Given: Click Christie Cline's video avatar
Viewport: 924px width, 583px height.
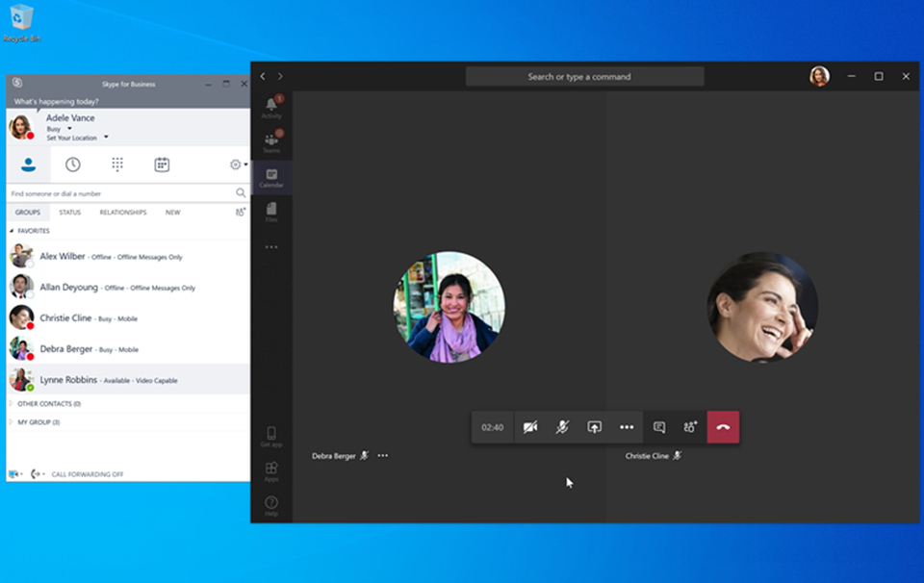Looking at the screenshot, I should pyautogui.click(x=762, y=307).
